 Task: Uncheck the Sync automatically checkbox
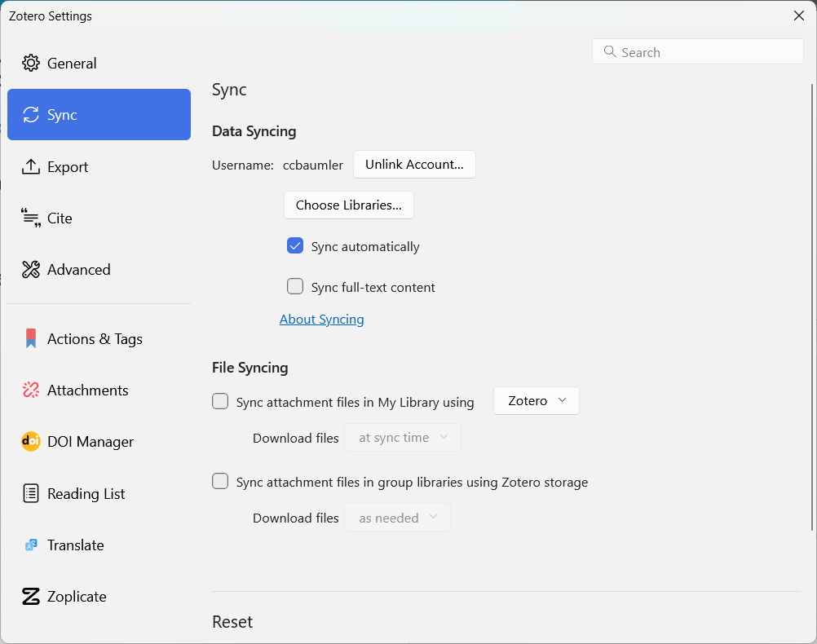coord(295,246)
